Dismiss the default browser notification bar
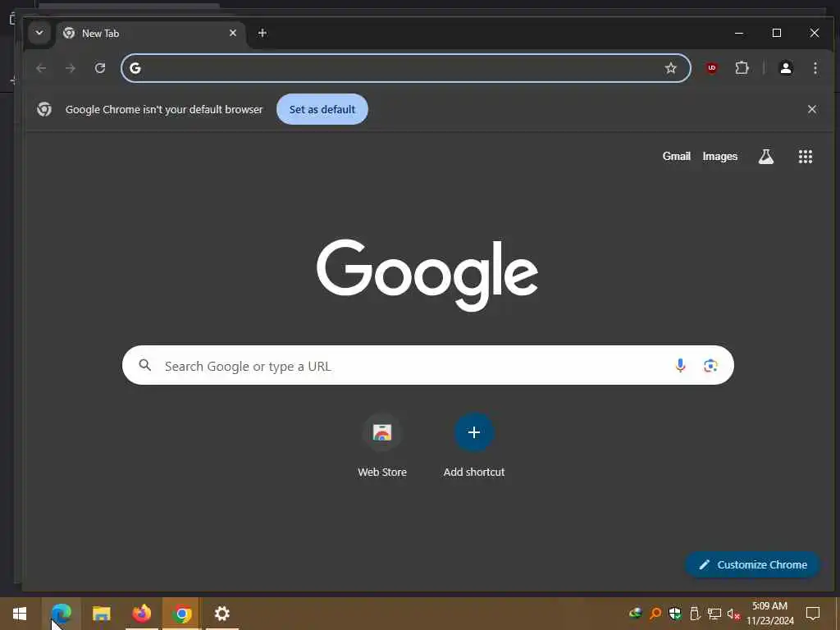Viewport: 840px width, 630px height. coord(811,109)
